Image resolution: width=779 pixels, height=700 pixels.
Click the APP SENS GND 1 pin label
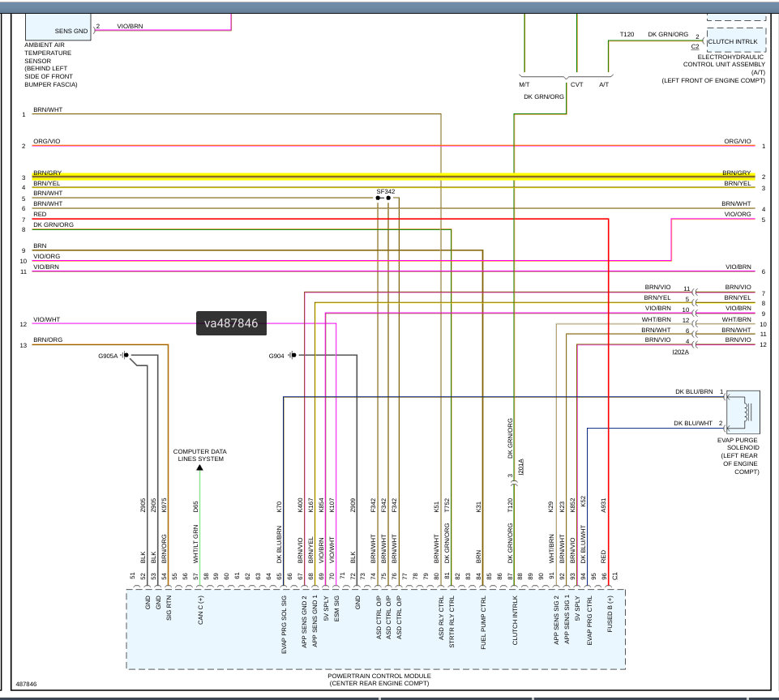(x=315, y=621)
